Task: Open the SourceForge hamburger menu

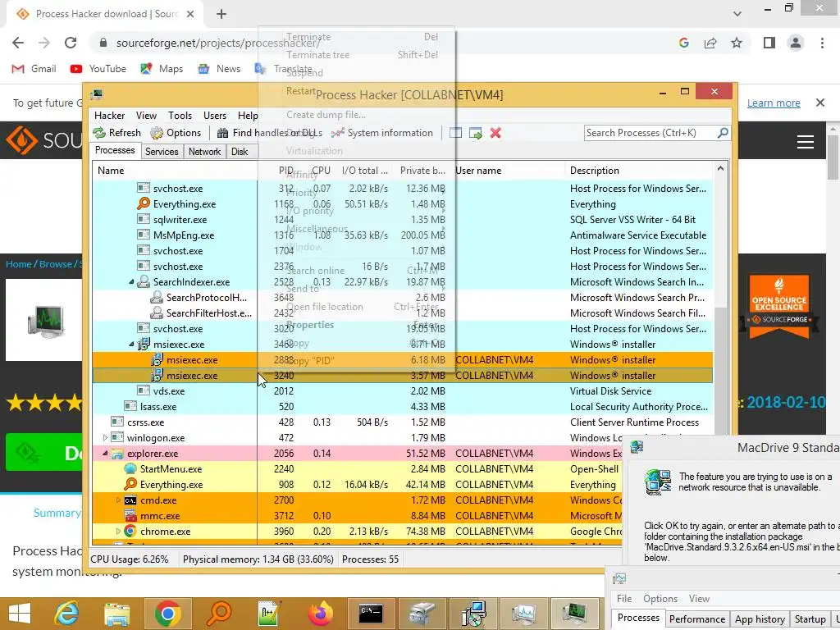Action: [806, 142]
